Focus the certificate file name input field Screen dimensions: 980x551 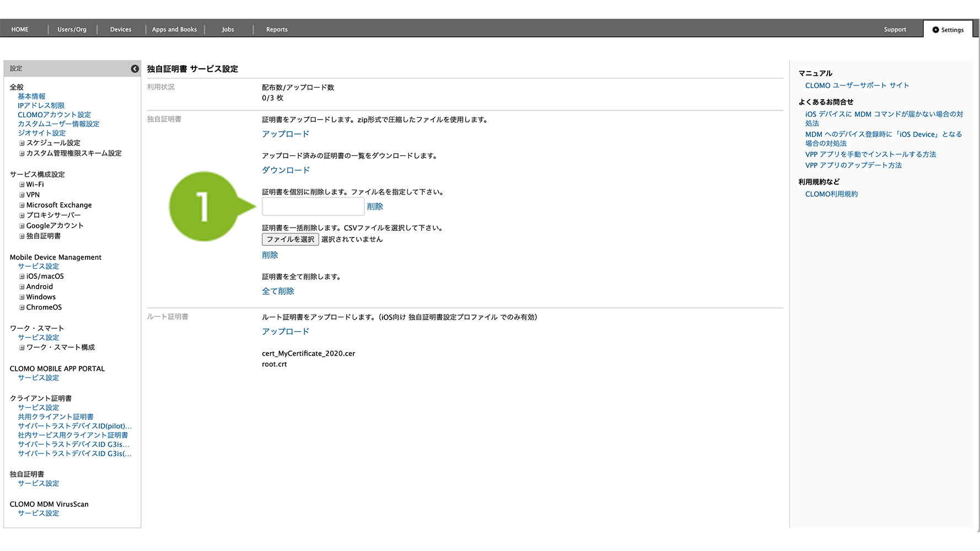tap(313, 207)
